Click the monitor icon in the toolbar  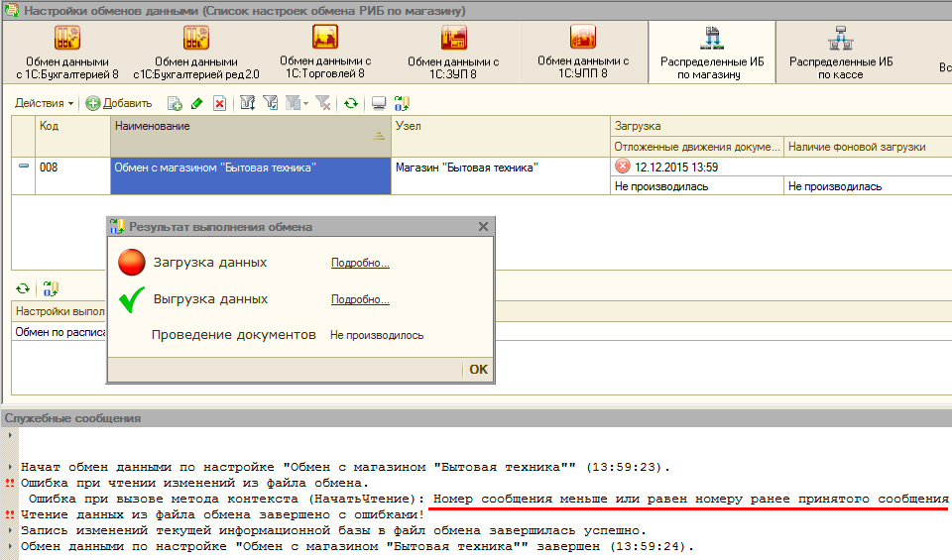[378, 103]
